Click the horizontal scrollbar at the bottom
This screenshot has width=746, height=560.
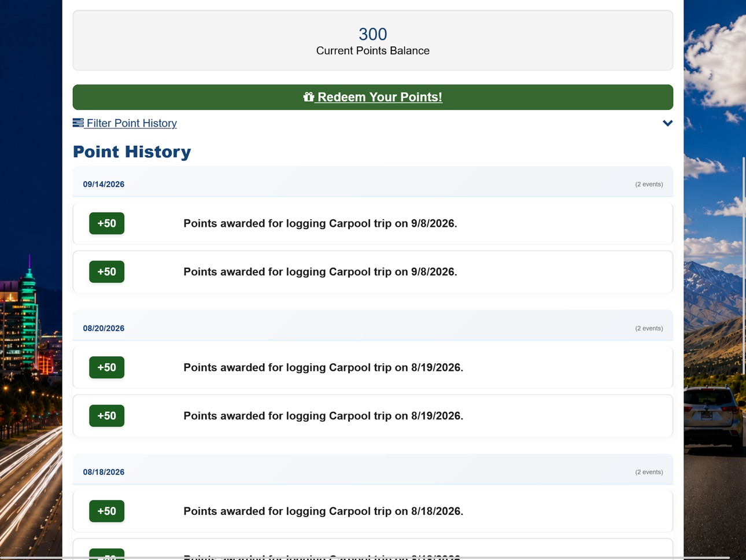tap(365, 558)
